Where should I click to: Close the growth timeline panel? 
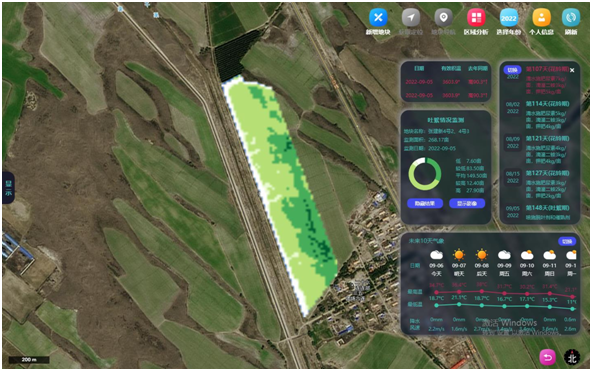(x=572, y=70)
